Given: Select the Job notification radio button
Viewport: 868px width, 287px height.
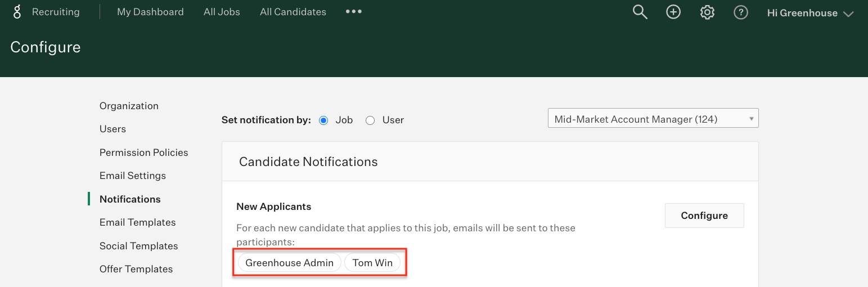Looking at the screenshot, I should click(323, 120).
